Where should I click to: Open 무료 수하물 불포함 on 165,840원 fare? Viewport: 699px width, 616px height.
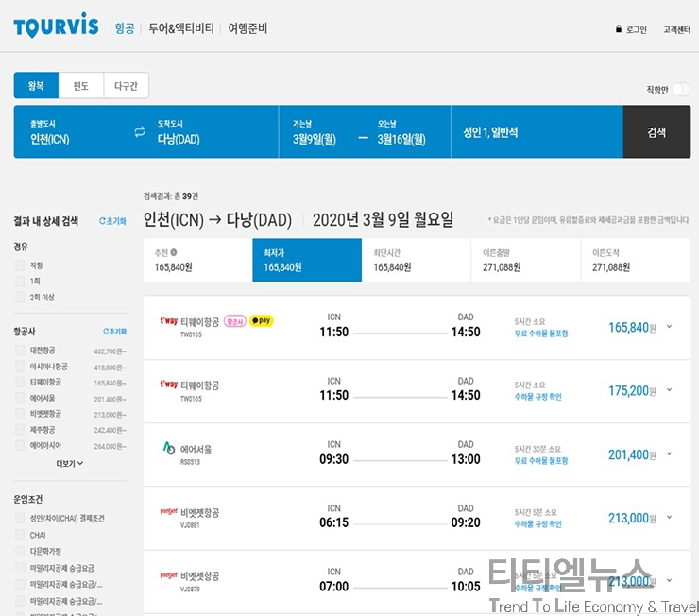click(x=541, y=333)
